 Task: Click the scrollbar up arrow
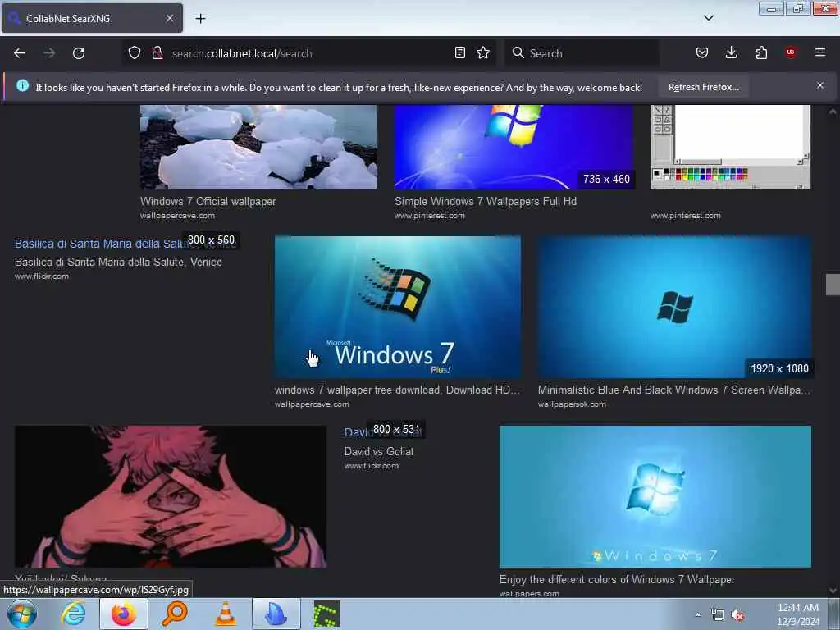click(833, 112)
